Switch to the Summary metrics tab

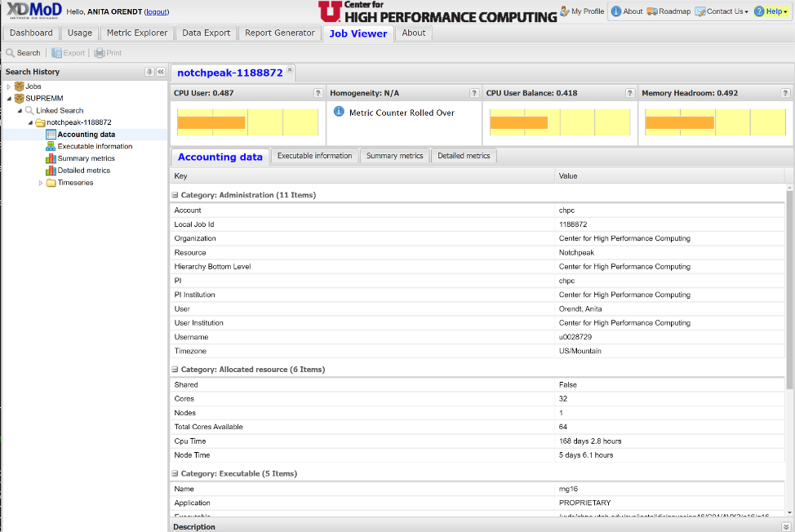click(x=394, y=156)
